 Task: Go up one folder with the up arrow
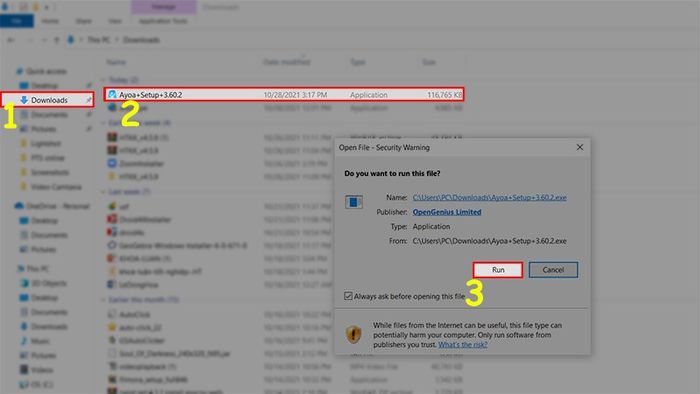tap(57, 40)
